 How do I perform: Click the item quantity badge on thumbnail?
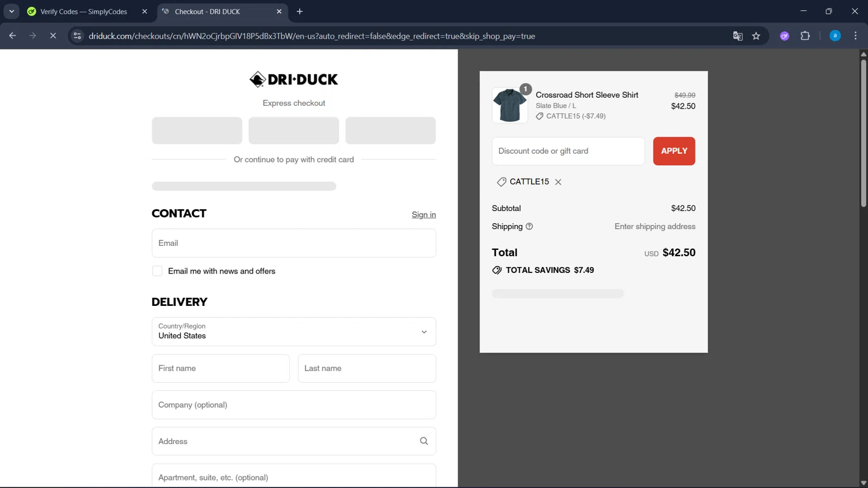525,89
